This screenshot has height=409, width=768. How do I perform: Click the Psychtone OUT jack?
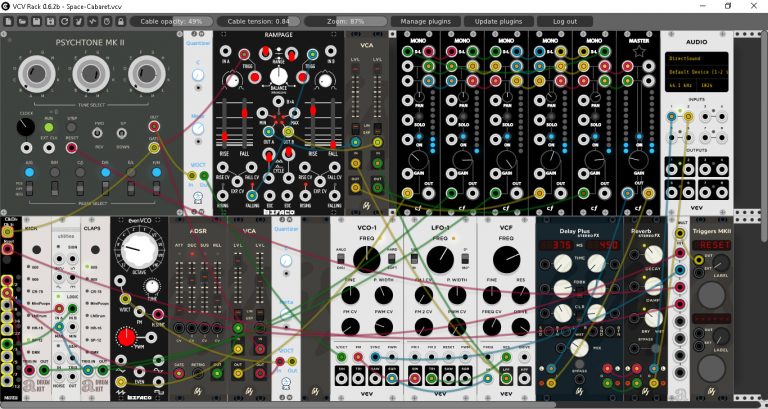coord(154,127)
